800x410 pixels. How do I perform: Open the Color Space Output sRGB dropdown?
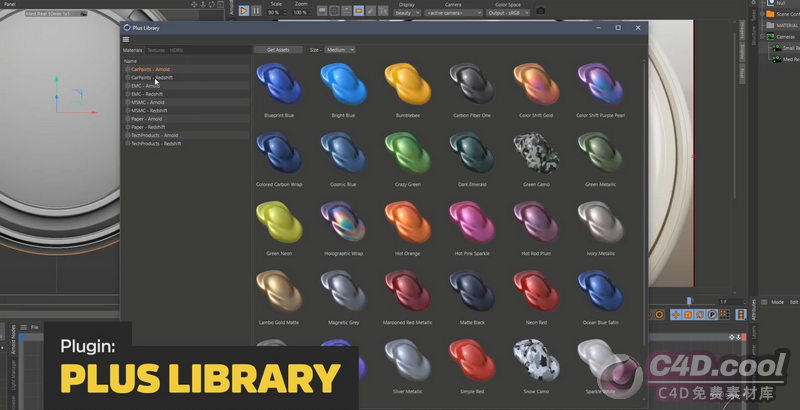click(x=508, y=12)
